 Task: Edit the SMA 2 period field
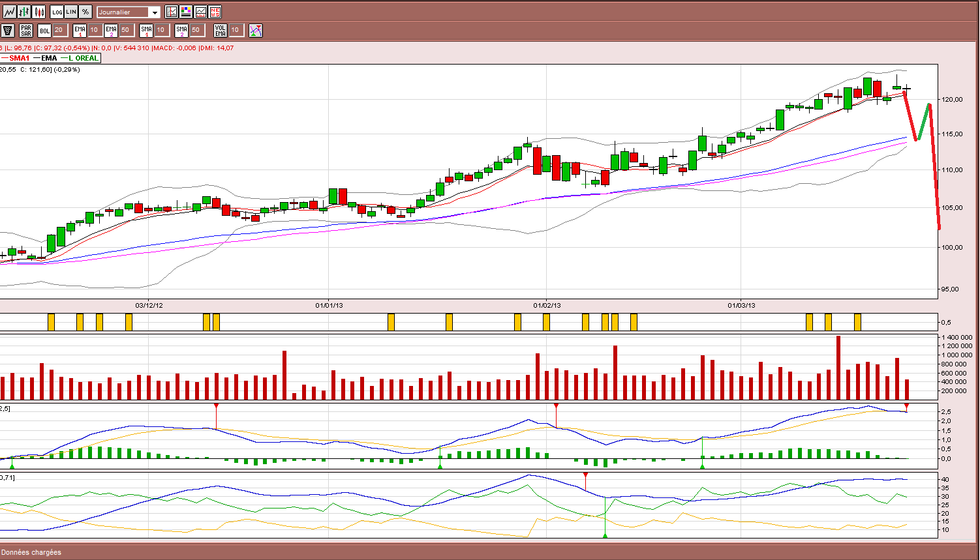point(196,30)
